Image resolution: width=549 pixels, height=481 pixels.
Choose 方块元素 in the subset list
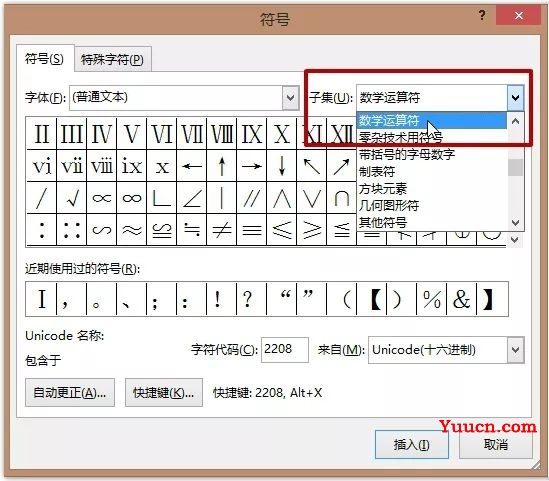coord(431,188)
